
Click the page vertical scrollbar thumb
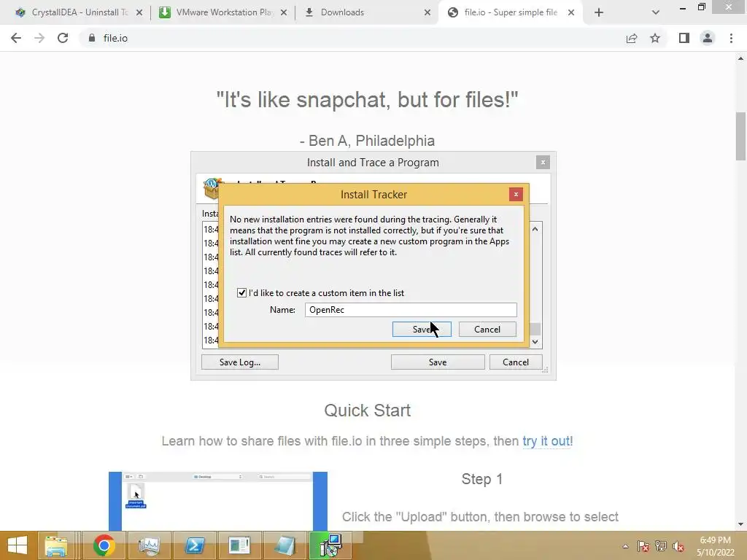tap(740, 136)
